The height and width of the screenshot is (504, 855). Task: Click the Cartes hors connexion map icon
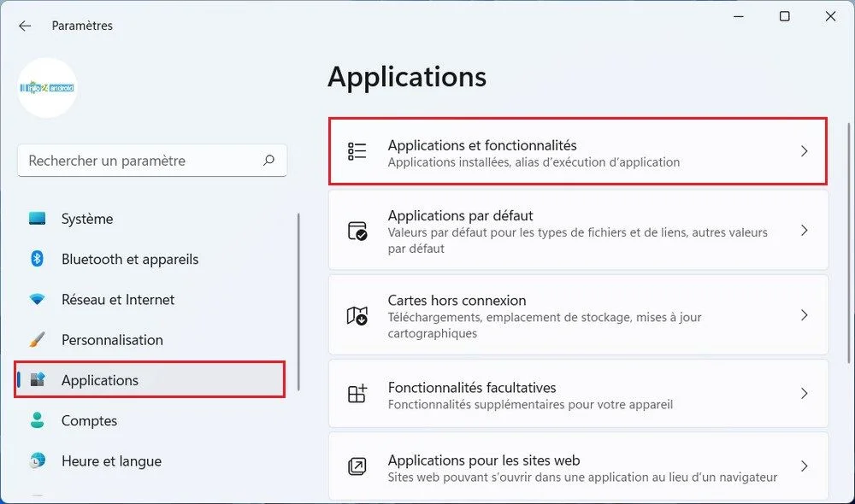(357, 315)
